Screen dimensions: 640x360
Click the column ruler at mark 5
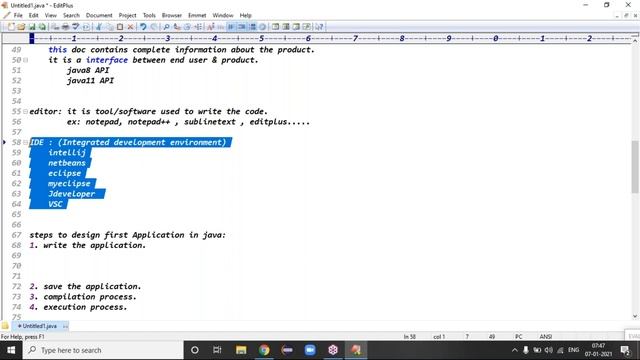click(x=261, y=38)
